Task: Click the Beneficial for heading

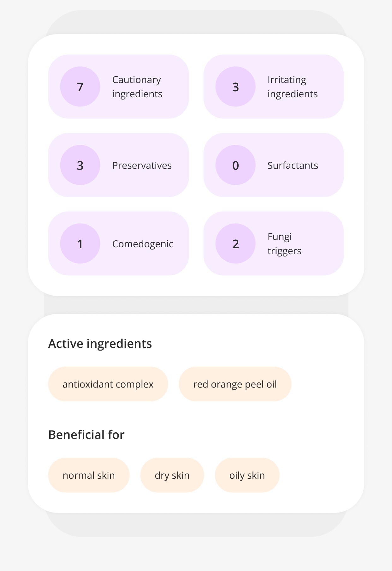Action: pos(86,435)
